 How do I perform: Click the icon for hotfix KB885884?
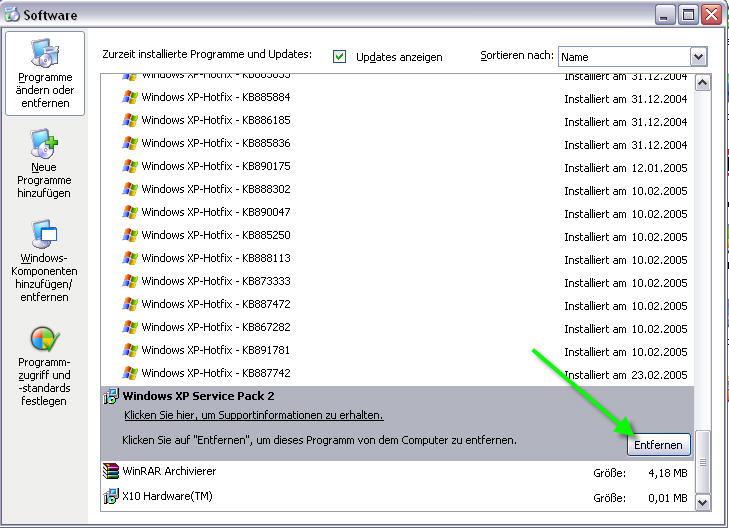coord(130,97)
